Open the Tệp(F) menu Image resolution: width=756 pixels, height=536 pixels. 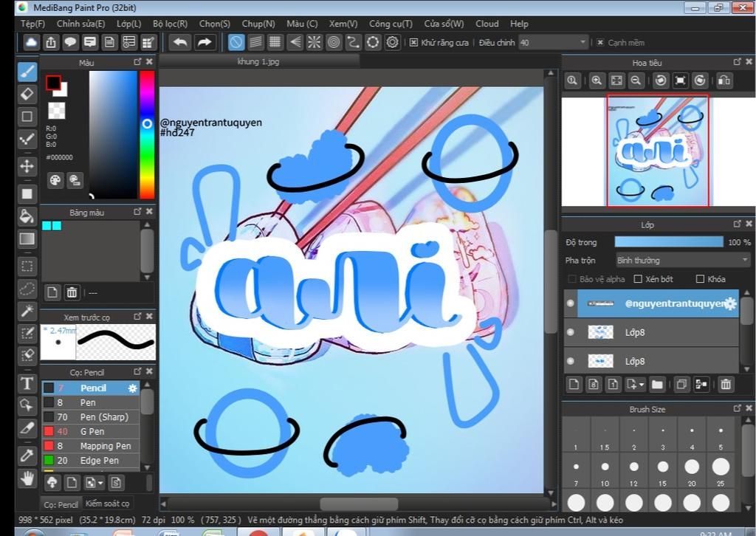pos(32,24)
